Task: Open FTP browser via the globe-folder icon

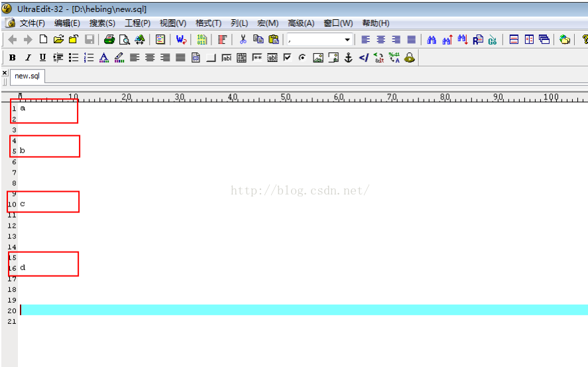Action: pyautogui.click(x=565, y=39)
